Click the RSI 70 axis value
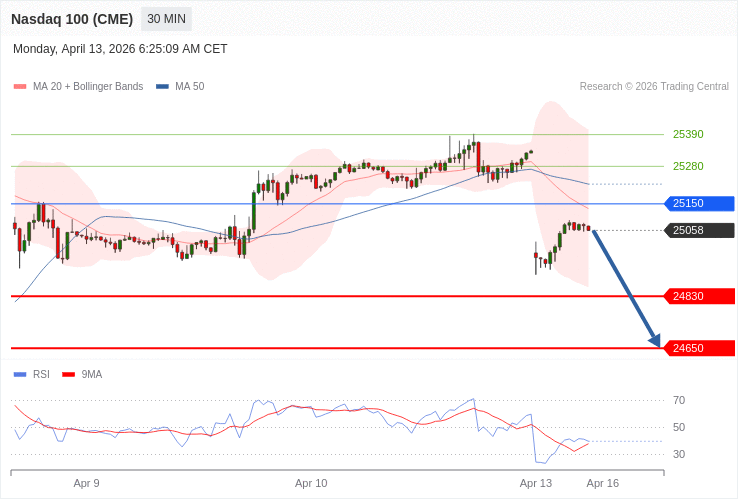The image size is (738, 500). pos(679,400)
